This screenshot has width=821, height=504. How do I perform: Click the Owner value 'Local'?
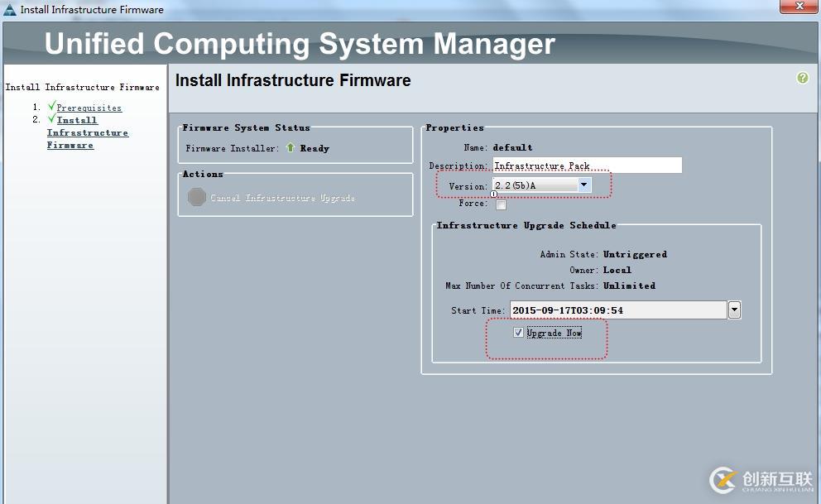[x=617, y=270]
